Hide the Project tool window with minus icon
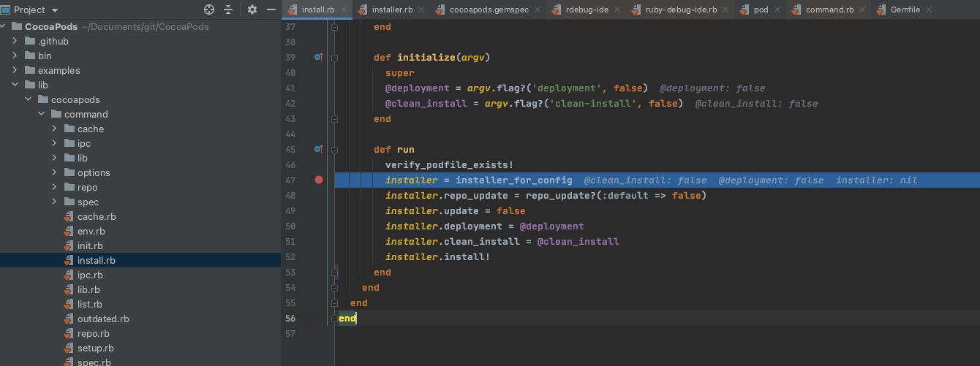The image size is (980, 366). 271,9
